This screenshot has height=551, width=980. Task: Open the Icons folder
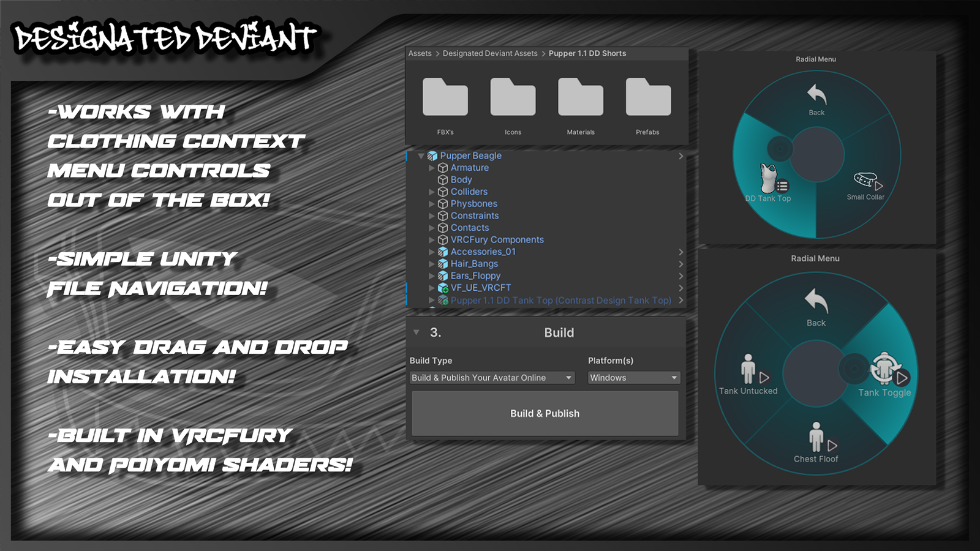(513, 98)
